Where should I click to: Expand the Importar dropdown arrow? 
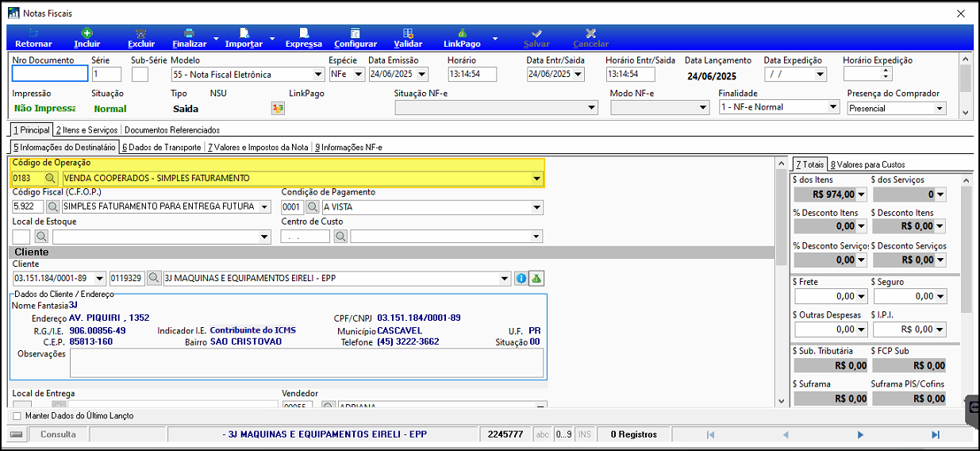coord(272,38)
